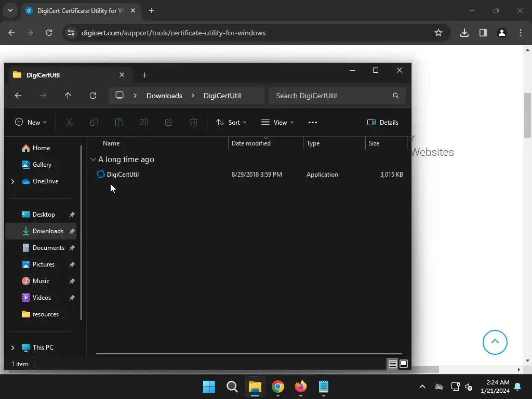
Task: Sort by Date modified column header
Action: 265,143
